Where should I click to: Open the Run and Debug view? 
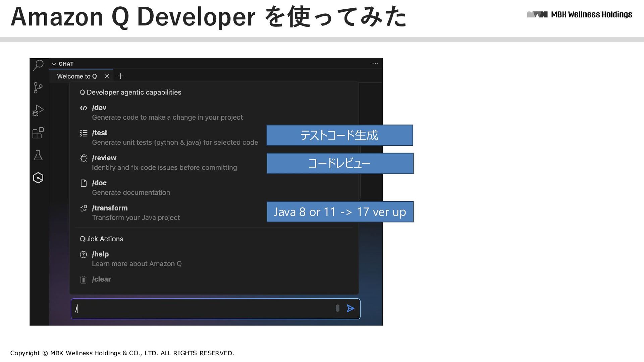coord(38,110)
